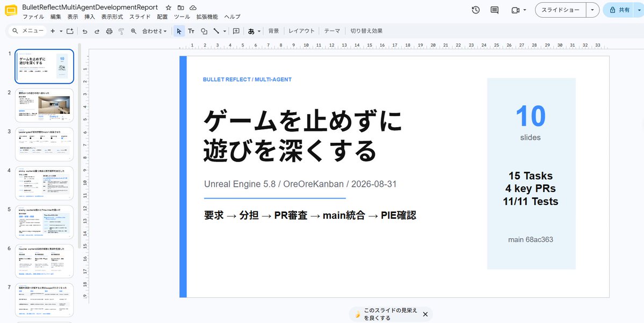Click the 要求 → 分担 → PR審査 workflow text
This screenshot has width=644, height=323.
(x=255, y=215)
